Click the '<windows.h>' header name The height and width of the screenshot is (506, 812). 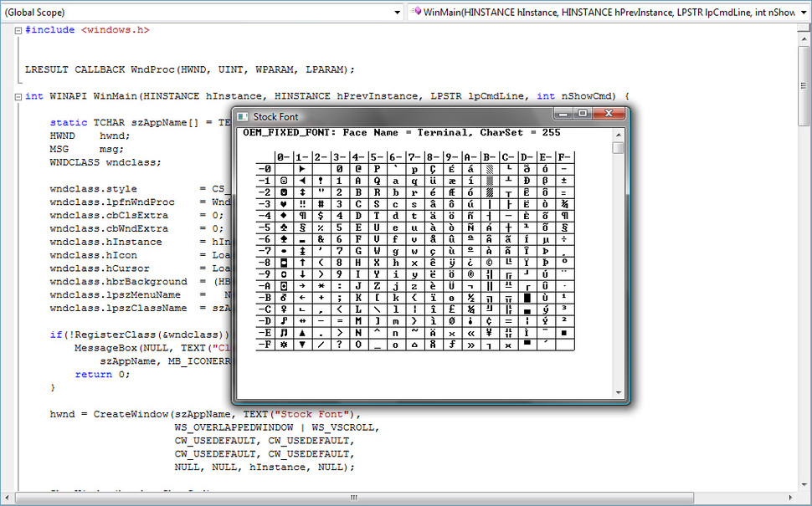pyautogui.click(x=115, y=30)
